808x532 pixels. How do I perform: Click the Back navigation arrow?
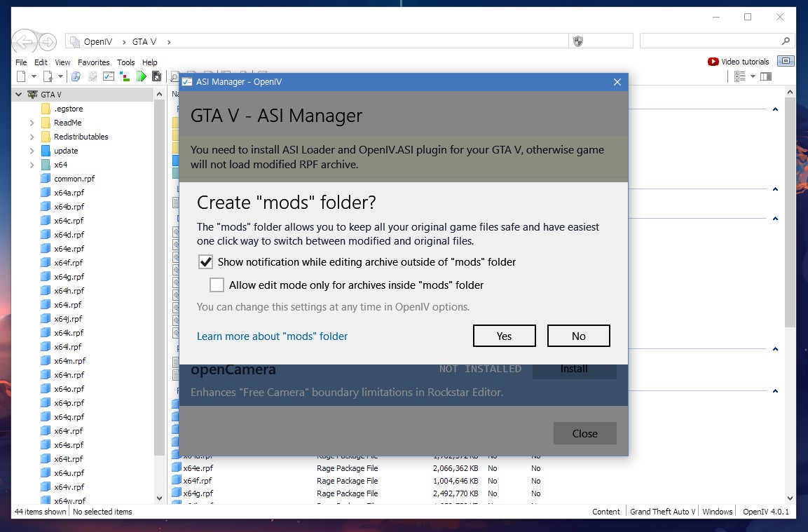tap(25, 42)
